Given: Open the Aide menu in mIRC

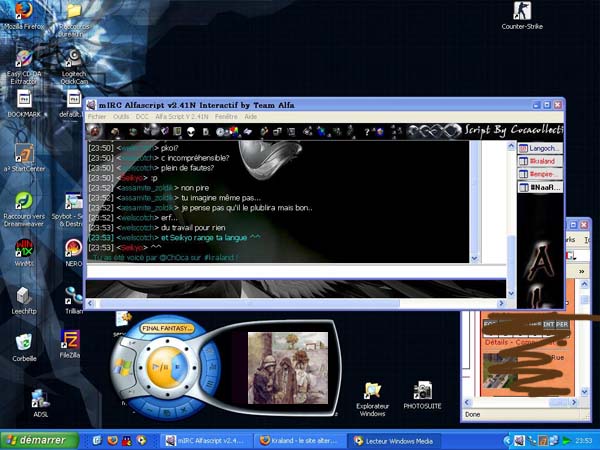Looking at the screenshot, I should pos(251,117).
